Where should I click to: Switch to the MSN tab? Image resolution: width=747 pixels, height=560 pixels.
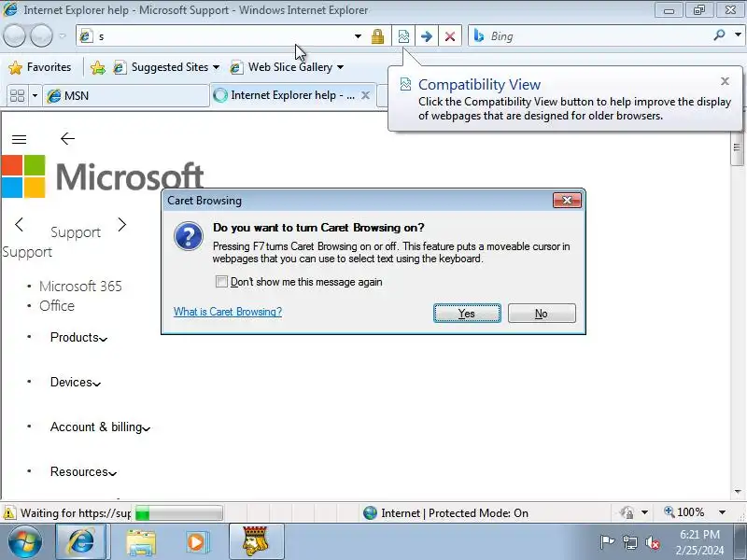(x=126, y=96)
